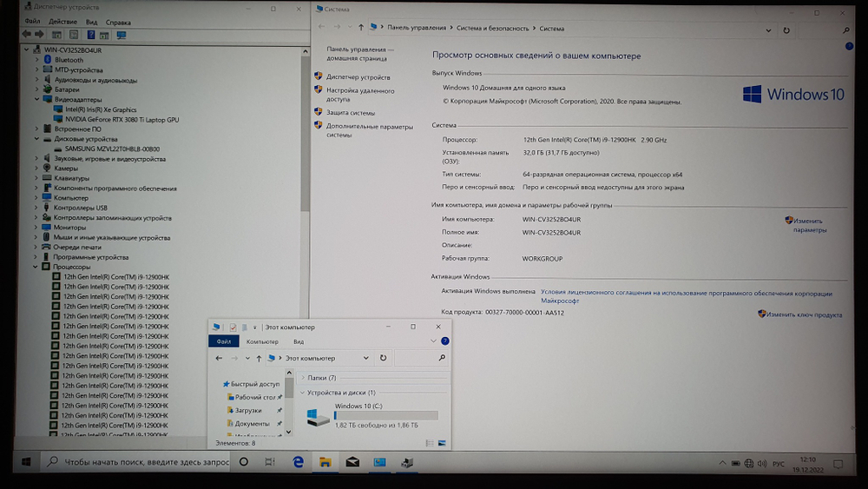This screenshot has width=868, height=489.
Task: Click Изменить параметры link
Action: (809, 225)
